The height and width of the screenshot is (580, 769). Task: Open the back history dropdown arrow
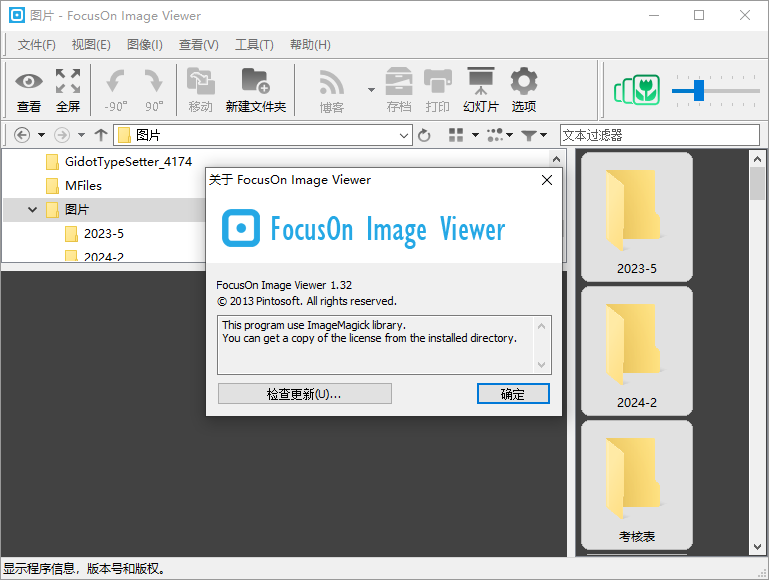(42, 135)
